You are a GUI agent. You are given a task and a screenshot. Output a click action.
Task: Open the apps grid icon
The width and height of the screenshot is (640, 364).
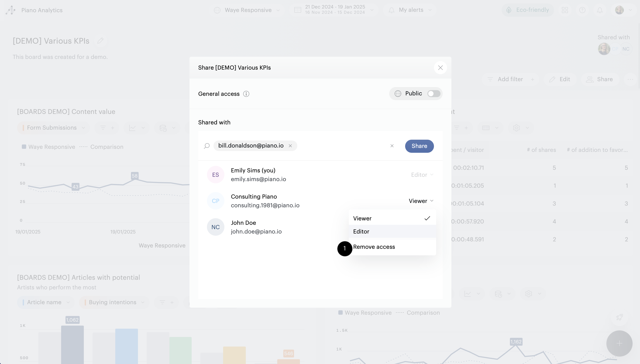565,10
